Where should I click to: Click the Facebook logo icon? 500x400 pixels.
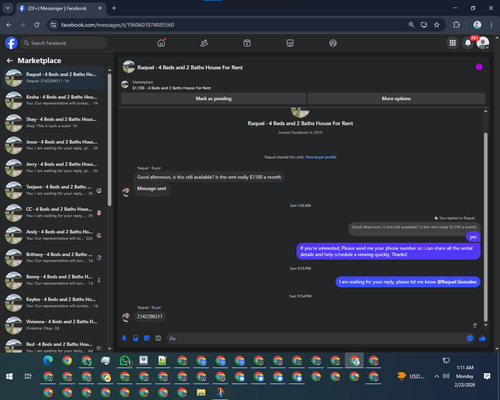pos(11,43)
